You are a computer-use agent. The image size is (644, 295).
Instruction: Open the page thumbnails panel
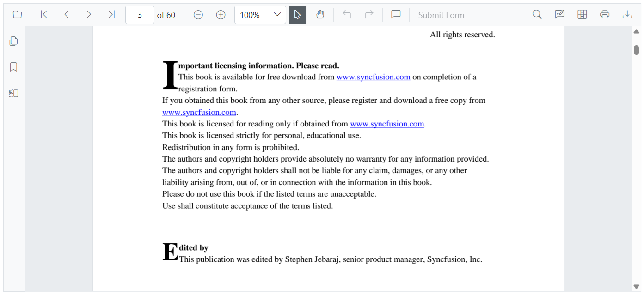click(x=14, y=41)
